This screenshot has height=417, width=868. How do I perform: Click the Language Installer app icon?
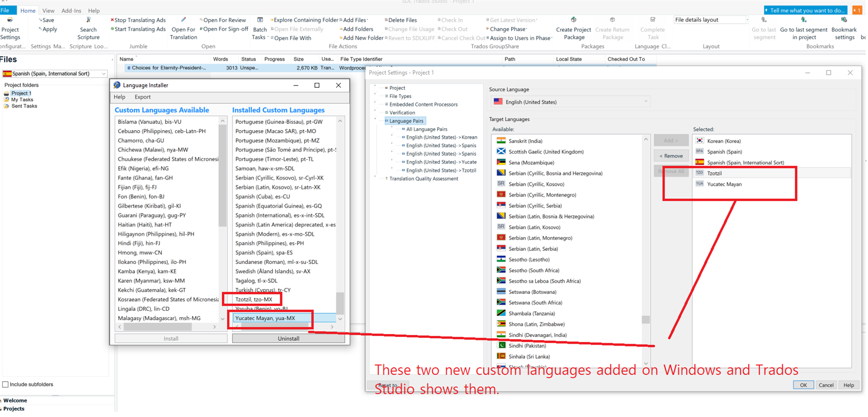click(117, 85)
